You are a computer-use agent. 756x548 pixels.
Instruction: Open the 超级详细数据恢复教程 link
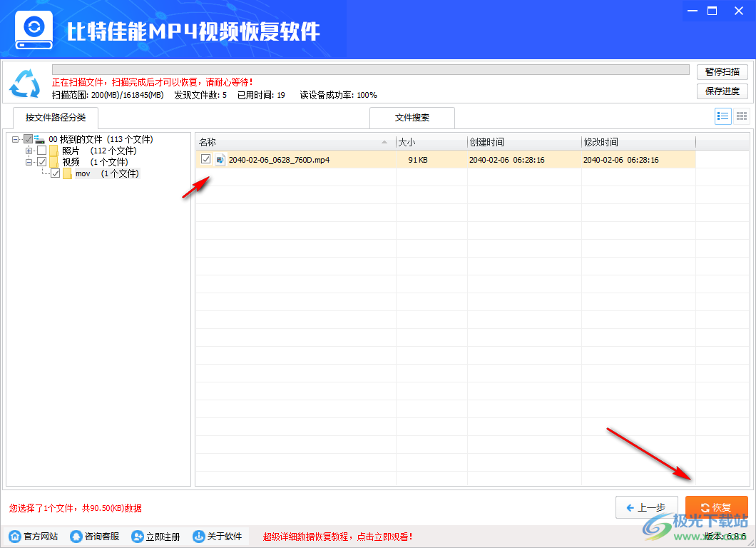(337, 537)
